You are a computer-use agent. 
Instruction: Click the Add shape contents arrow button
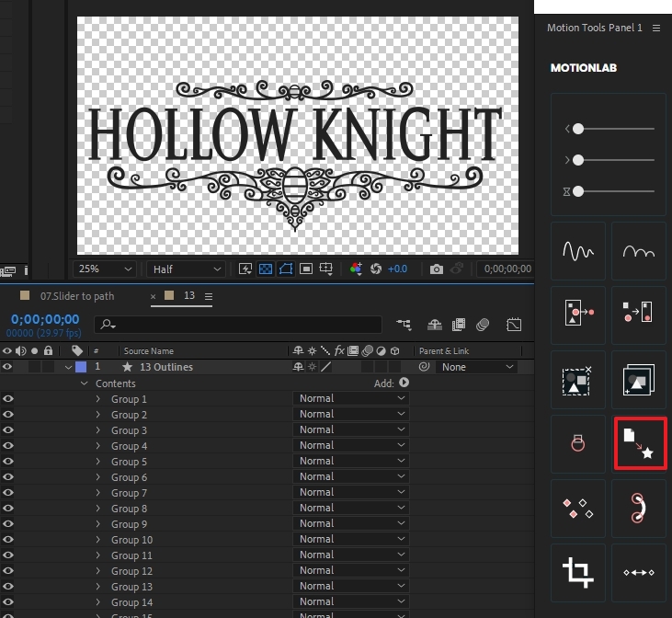pos(404,383)
